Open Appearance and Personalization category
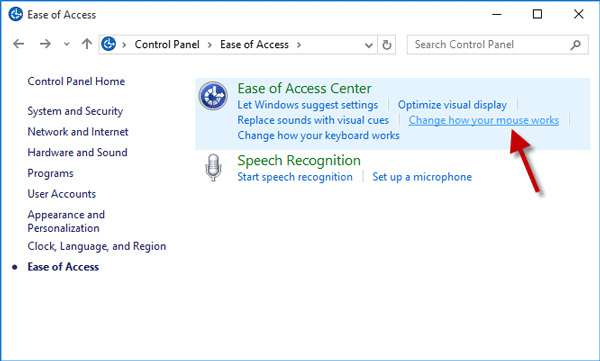Screen dimensions: 600x361 coord(66,221)
